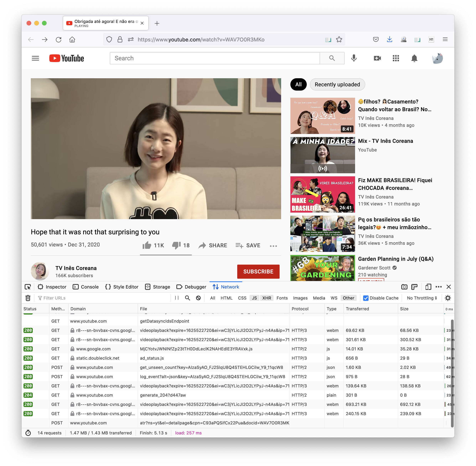476x466 pixels.
Task: Click the search magnifier button
Action: [332, 58]
